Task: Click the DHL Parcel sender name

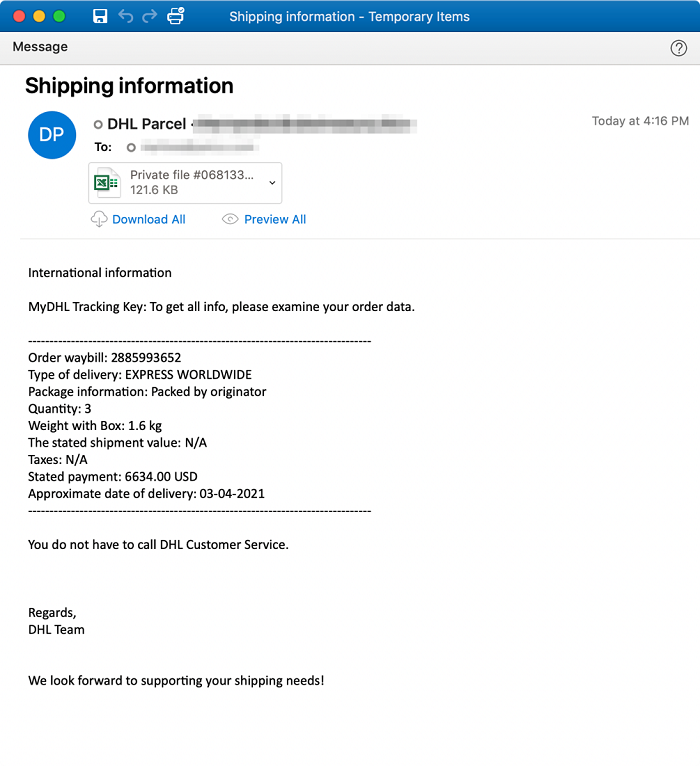Action: pyautogui.click(x=146, y=125)
